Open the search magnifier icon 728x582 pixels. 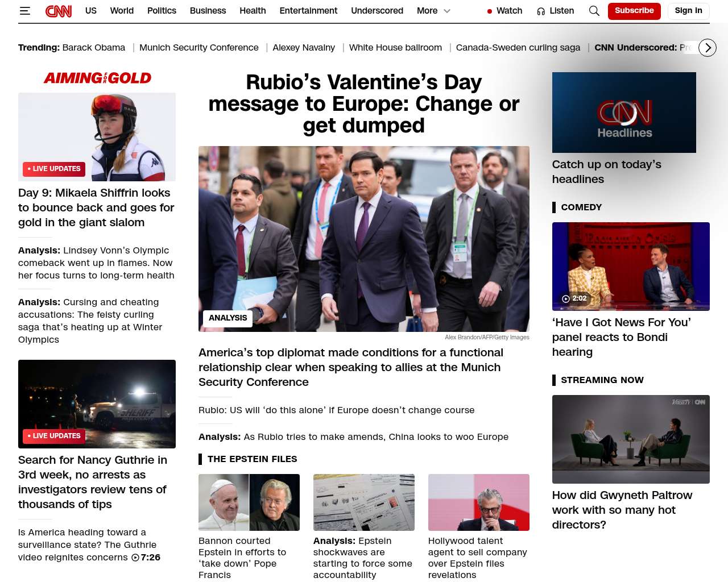click(x=594, y=11)
